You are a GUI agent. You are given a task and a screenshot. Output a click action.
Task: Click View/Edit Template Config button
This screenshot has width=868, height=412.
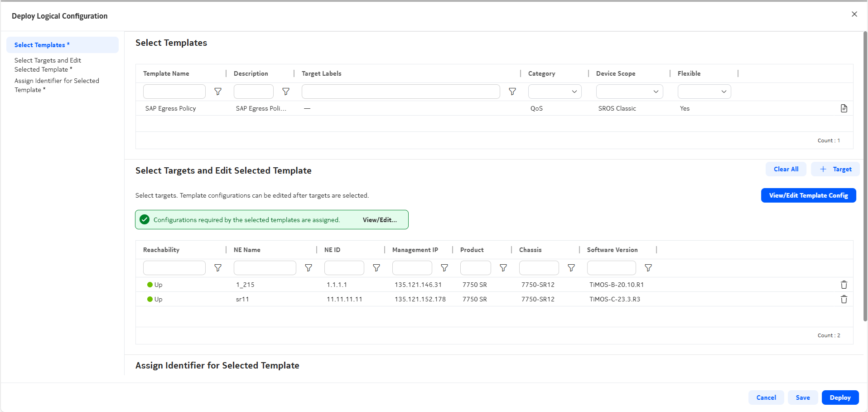tap(808, 195)
